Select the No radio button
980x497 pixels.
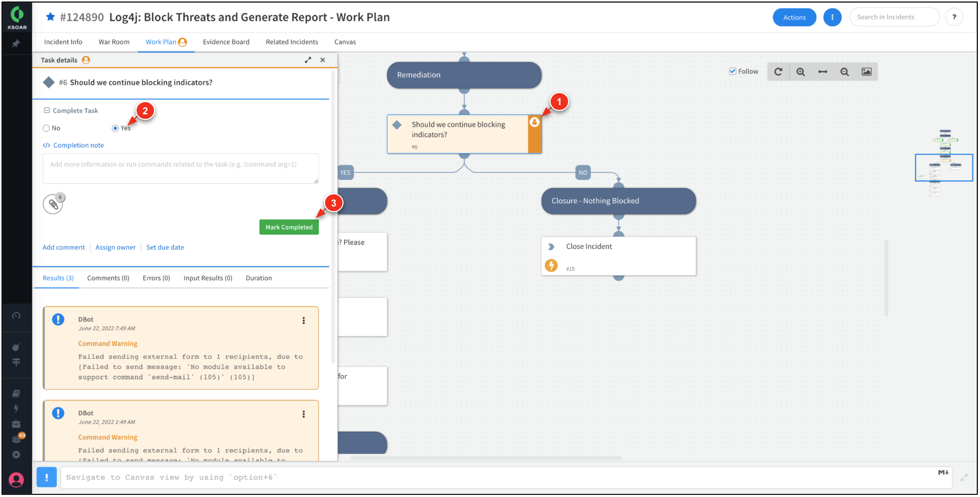pyautogui.click(x=46, y=129)
